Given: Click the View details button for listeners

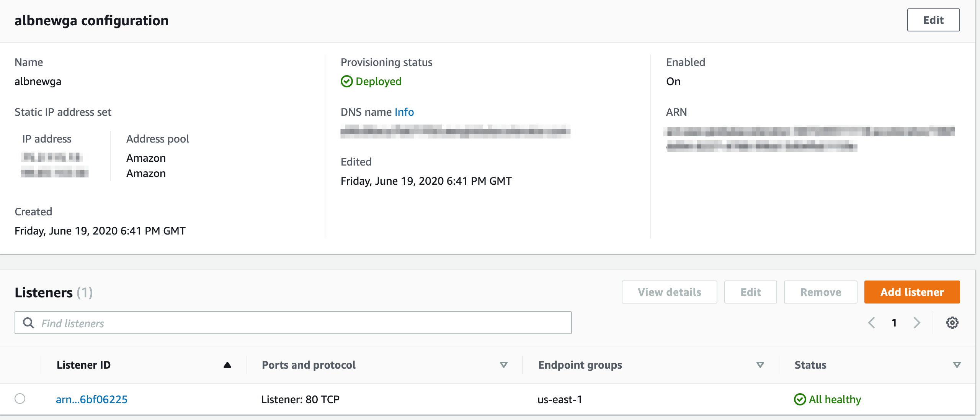Looking at the screenshot, I should point(669,292).
